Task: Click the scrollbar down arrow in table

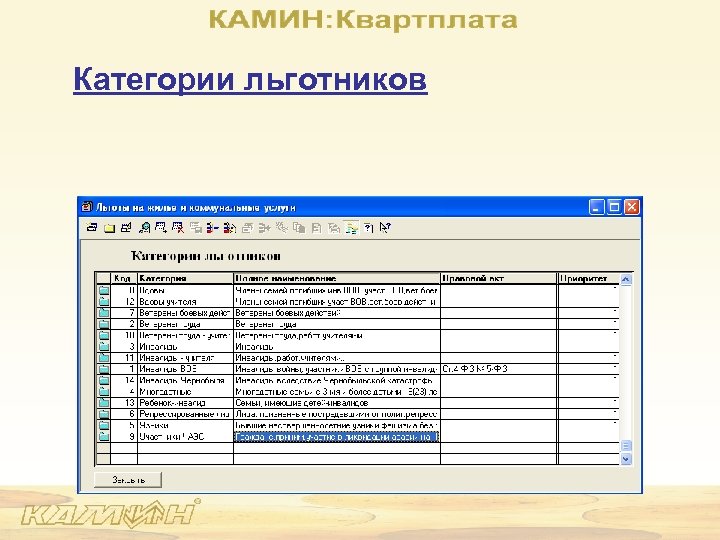Action: 626,459
